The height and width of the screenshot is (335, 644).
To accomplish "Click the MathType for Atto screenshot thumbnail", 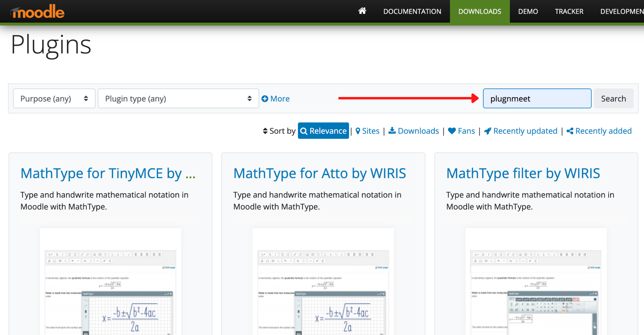I will pos(323,281).
